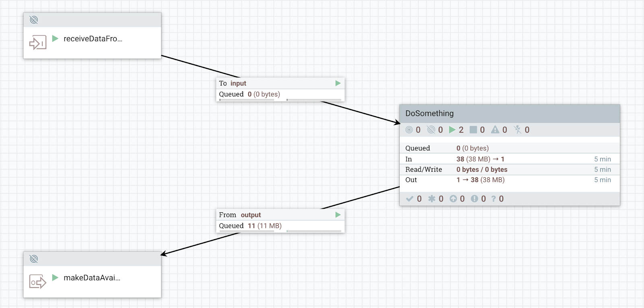Select the makeDataAvai… output port label
The width and height of the screenshot is (644, 308).
point(92,278)
